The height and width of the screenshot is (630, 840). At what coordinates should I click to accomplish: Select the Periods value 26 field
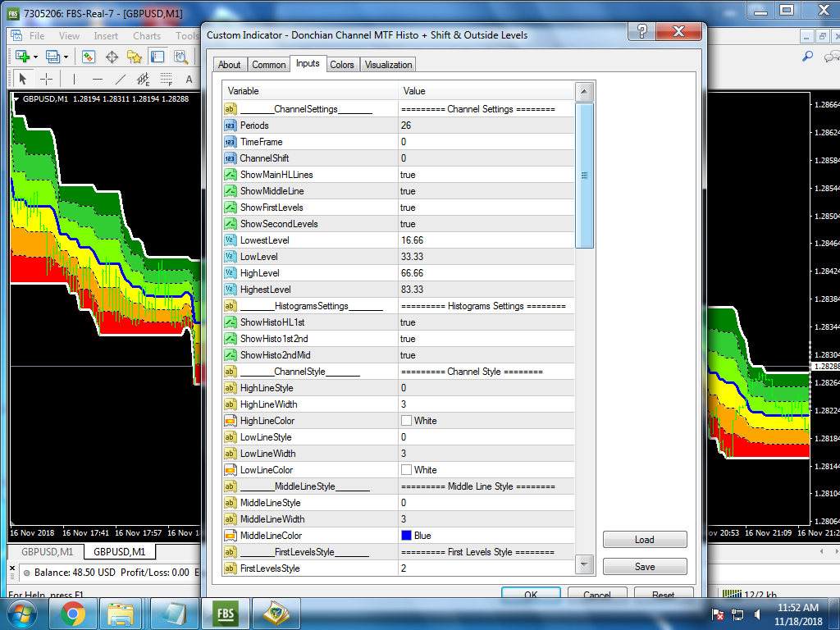(x=486, y=126)
